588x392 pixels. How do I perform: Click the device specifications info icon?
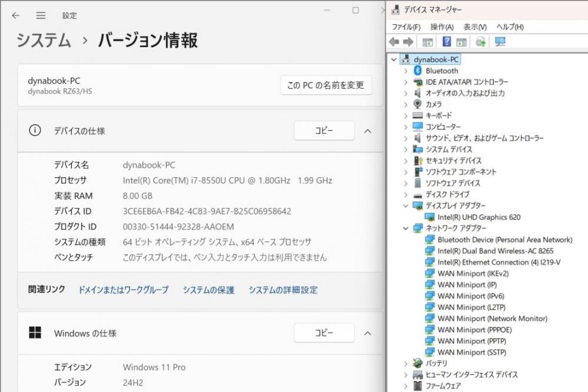pyautogui.click(x=35, y=130)
